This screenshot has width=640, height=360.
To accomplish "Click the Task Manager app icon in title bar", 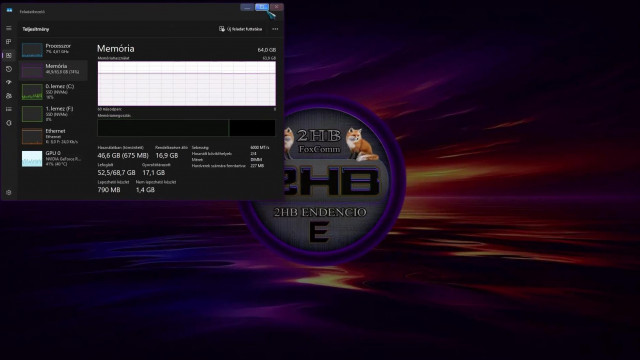I will pyautogui.click(x=9, y=10).
